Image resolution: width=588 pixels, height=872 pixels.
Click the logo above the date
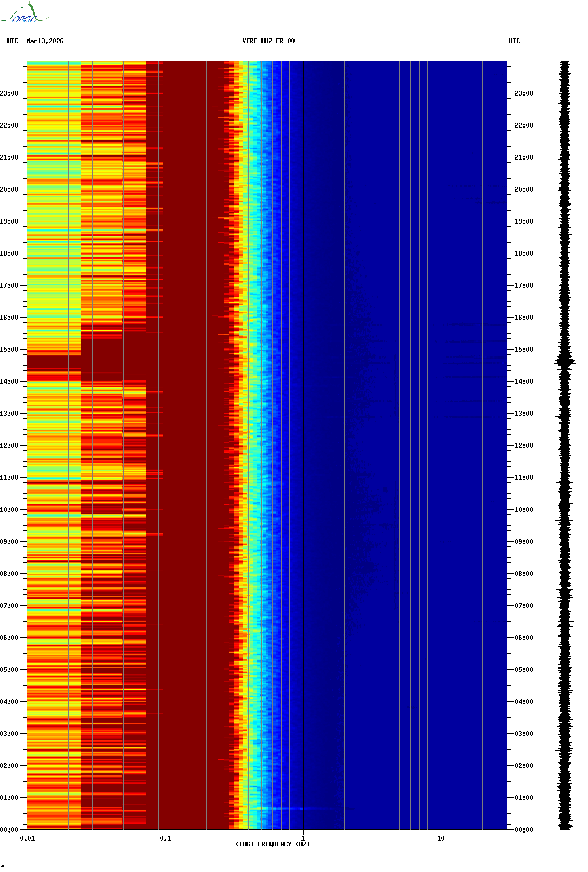pyautogui.click(x=24, y=14)
